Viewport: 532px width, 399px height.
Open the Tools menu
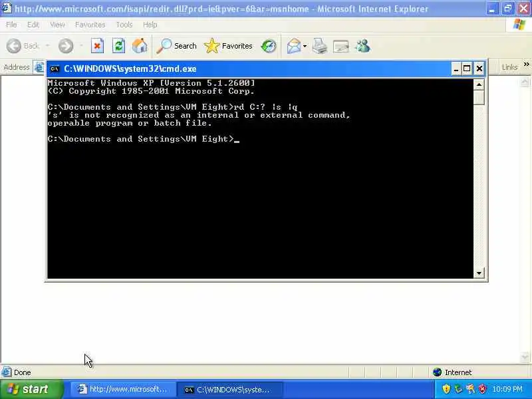[x=124, y=25]
